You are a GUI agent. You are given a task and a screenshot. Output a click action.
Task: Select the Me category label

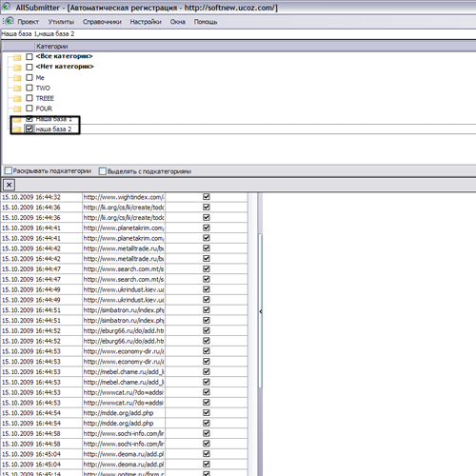(x=40, y=78)
